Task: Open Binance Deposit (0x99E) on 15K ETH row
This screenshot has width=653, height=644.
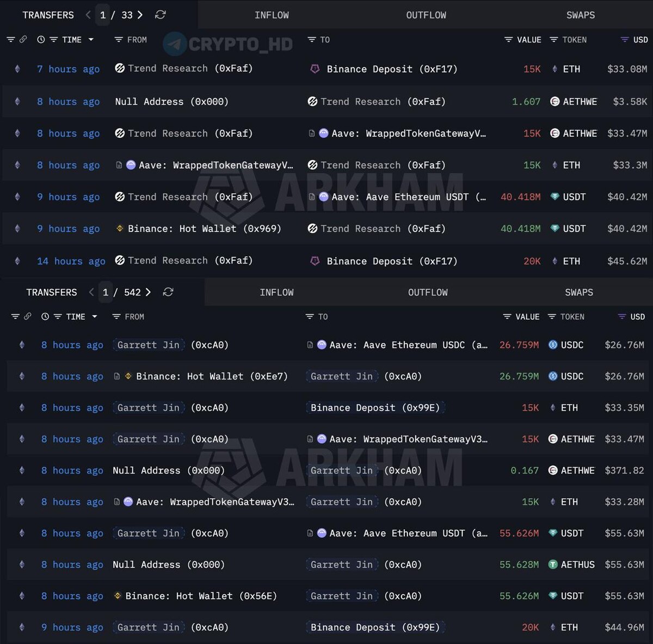Action: [375, 408]
